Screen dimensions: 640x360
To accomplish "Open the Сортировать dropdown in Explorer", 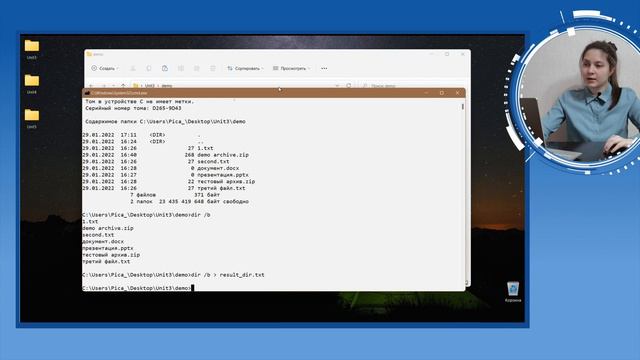I will pyautogui.click(x=245, y=68).
